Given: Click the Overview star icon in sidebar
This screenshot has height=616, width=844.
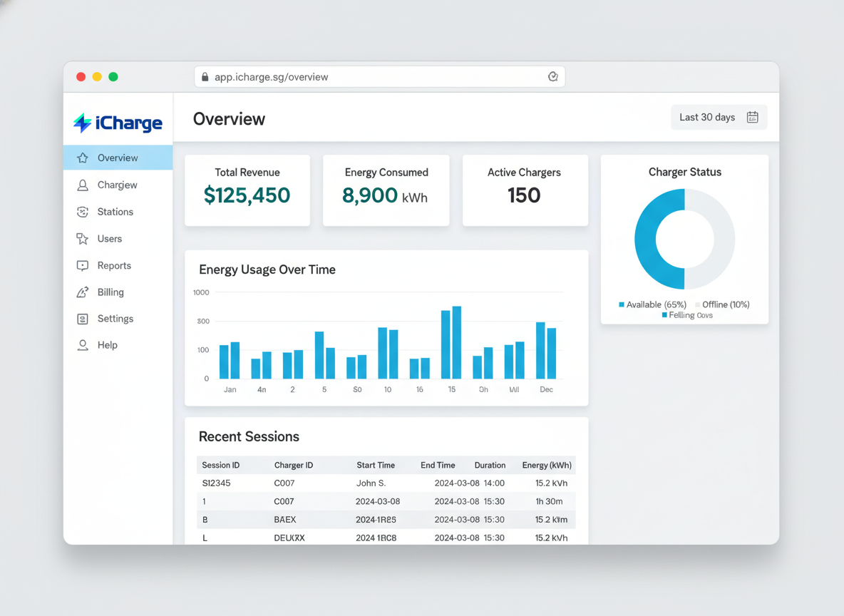Looking at the screenshot, I should [x=83, y=158].
